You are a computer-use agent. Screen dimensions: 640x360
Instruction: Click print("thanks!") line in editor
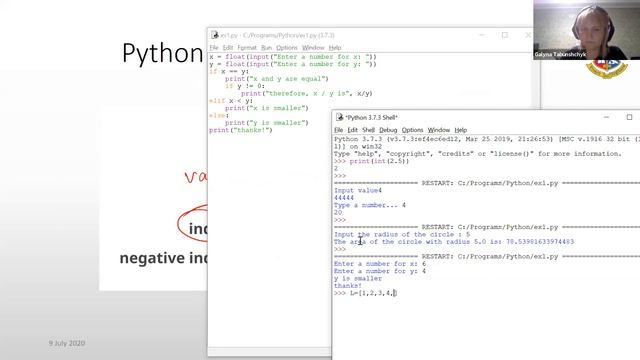click(240, 130)
